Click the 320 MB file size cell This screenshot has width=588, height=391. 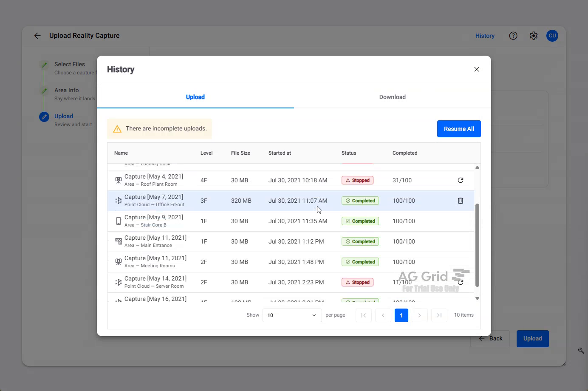click(x=241, y=201)
